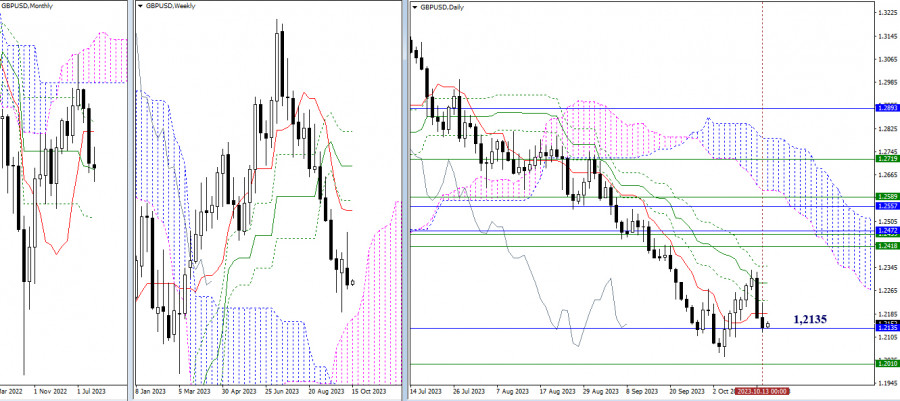The width and height of the screenshot is (900, 401).
Task: Click the 15 Oct 2023 date on Weekly axis
Action: click(370, 391)
